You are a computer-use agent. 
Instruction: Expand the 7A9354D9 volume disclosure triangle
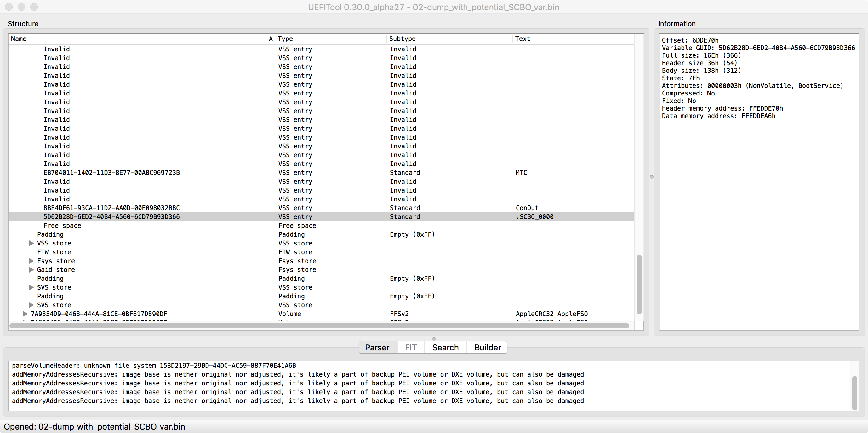click(x=25, y=314)
